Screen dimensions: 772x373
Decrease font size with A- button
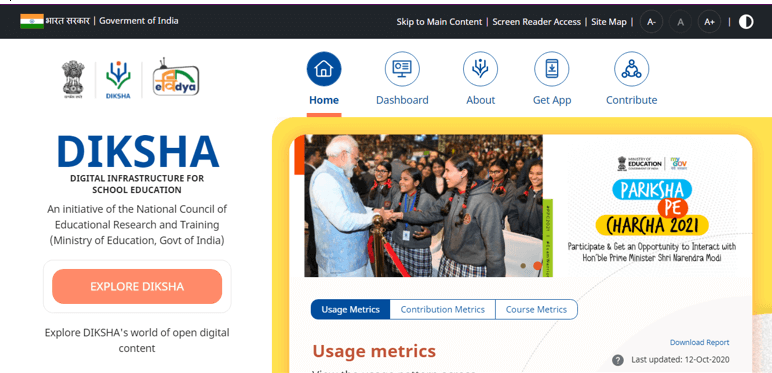tap(651, 22)
